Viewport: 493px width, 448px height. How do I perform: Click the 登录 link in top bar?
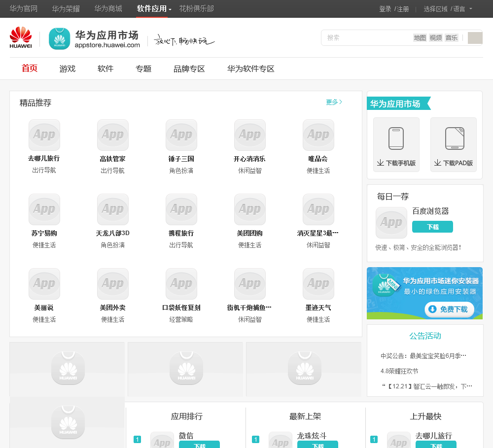click(385, 9)
